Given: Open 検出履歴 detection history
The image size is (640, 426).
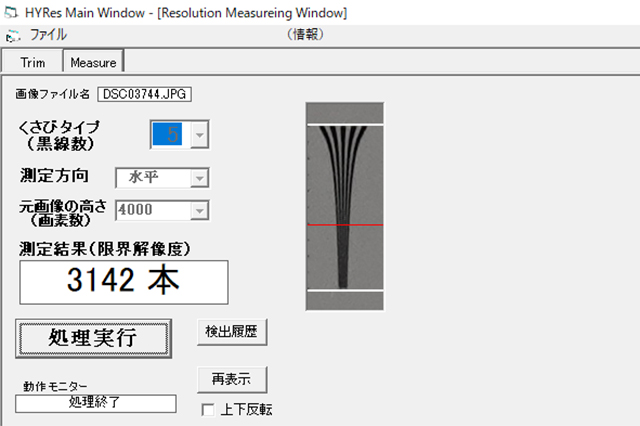Looking at the screenshot, I should (232, 332).
